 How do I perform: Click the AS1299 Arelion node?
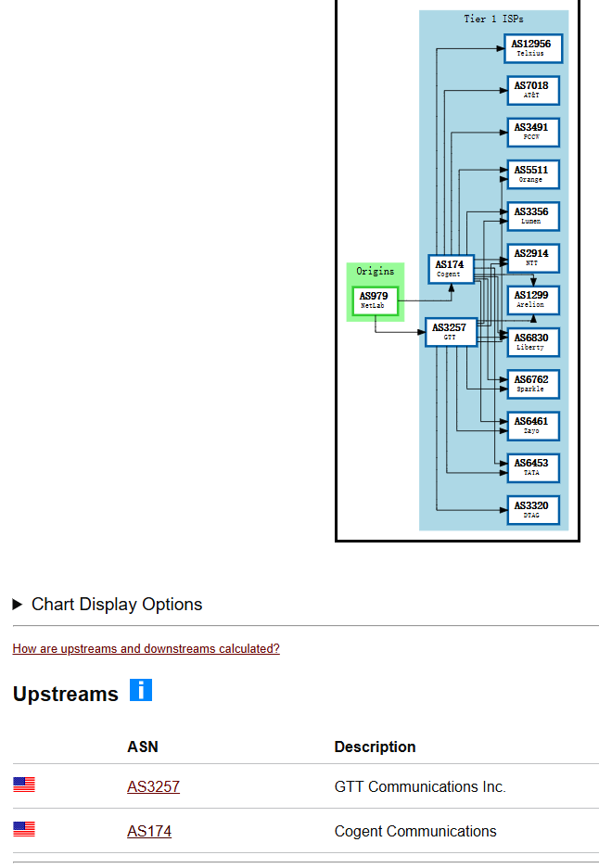pyautogui.click(x=533, y=300)
